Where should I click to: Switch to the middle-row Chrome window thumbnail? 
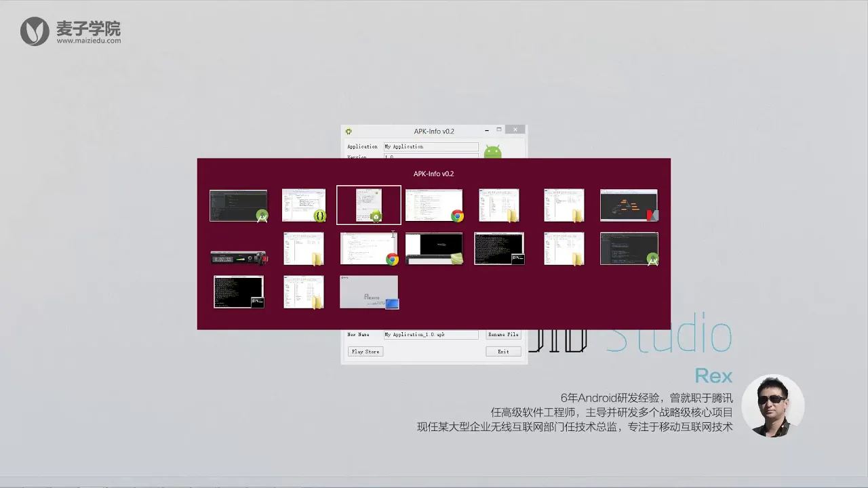click(x=369, y=249)
